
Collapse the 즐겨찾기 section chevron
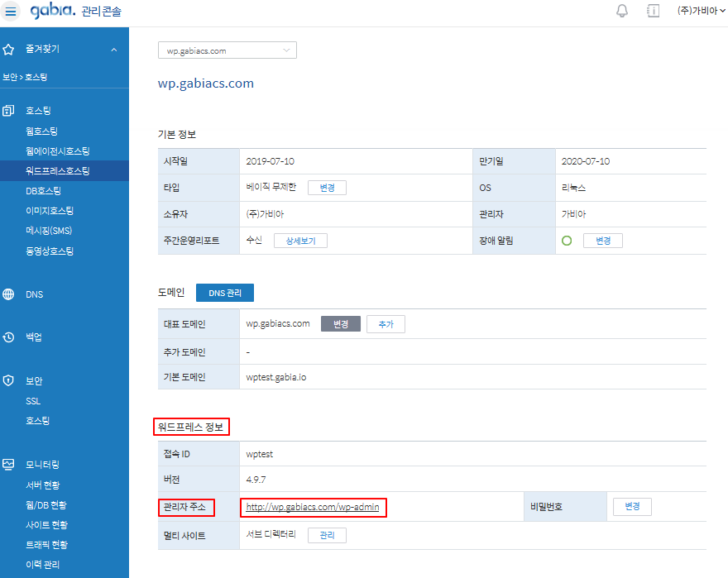click(114, 50)
